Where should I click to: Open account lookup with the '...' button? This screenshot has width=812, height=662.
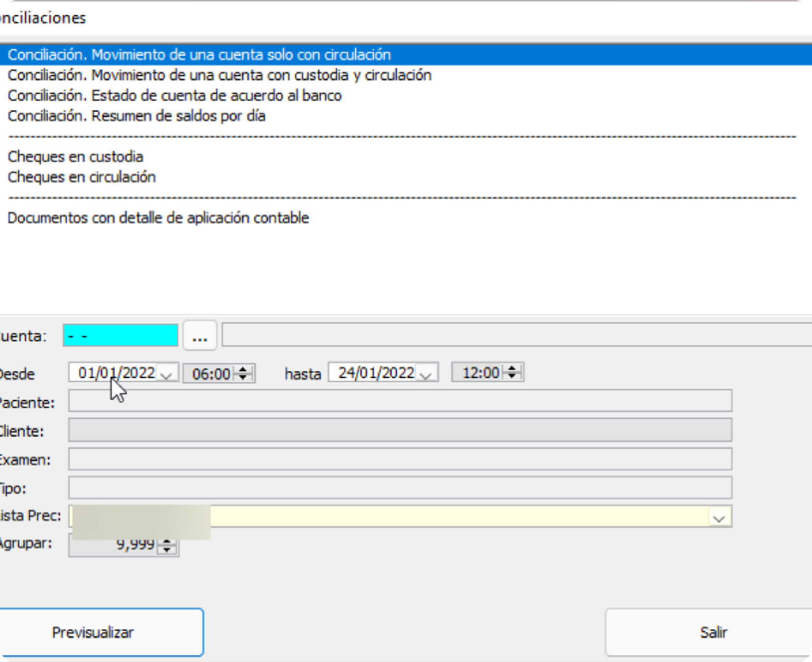(x=199, y=336)
